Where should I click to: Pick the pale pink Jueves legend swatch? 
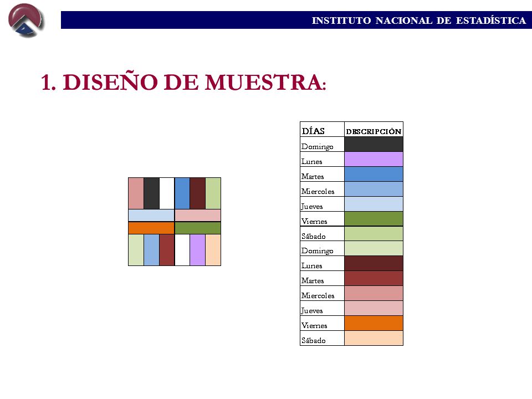(374, 308)
